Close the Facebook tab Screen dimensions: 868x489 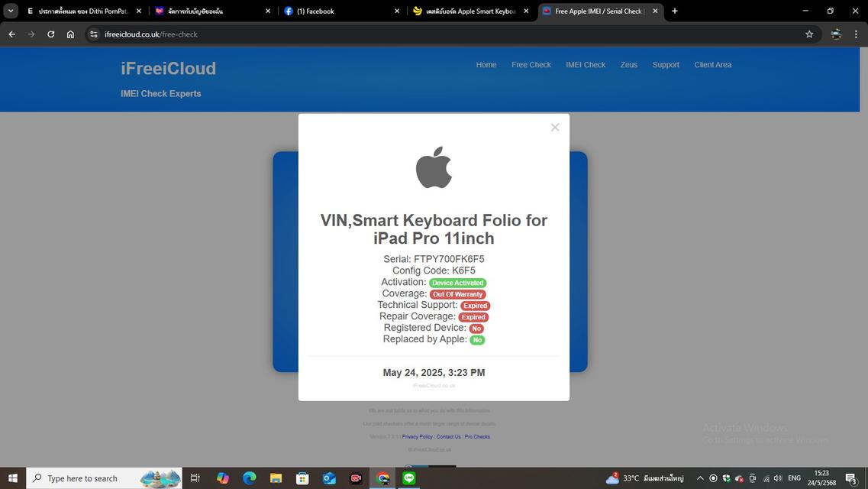point(397,11)
